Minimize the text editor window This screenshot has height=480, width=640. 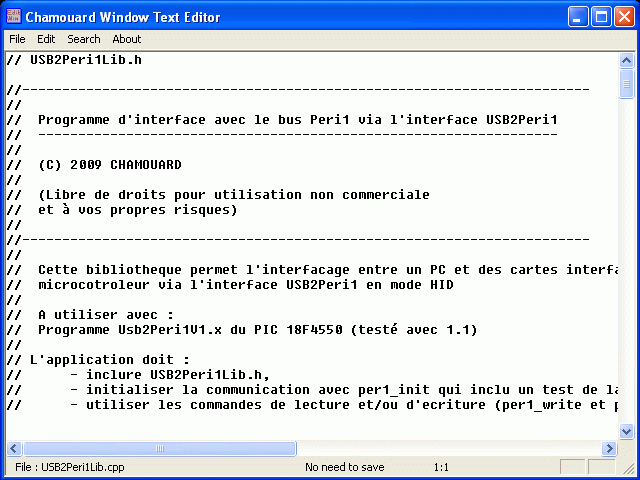579,17
